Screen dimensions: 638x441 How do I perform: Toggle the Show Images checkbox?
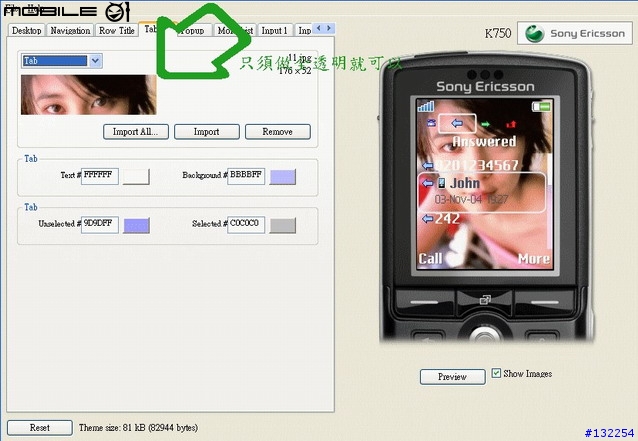point(496,373)
